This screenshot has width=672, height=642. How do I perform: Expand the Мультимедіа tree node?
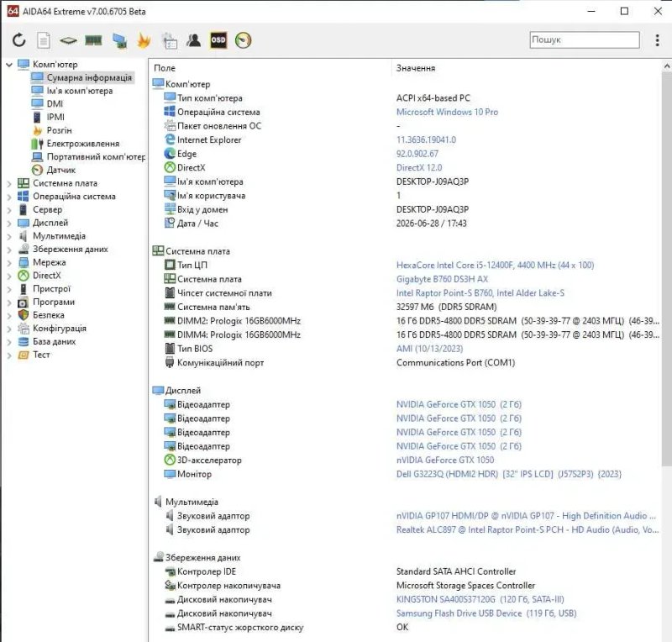(x=9, y=236)
